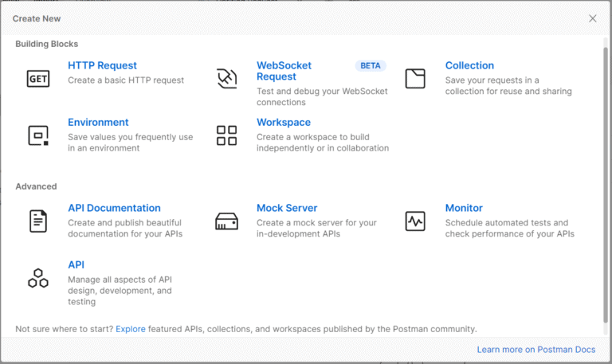
Task: Select the API title link
Action: [x=76, y=265]
